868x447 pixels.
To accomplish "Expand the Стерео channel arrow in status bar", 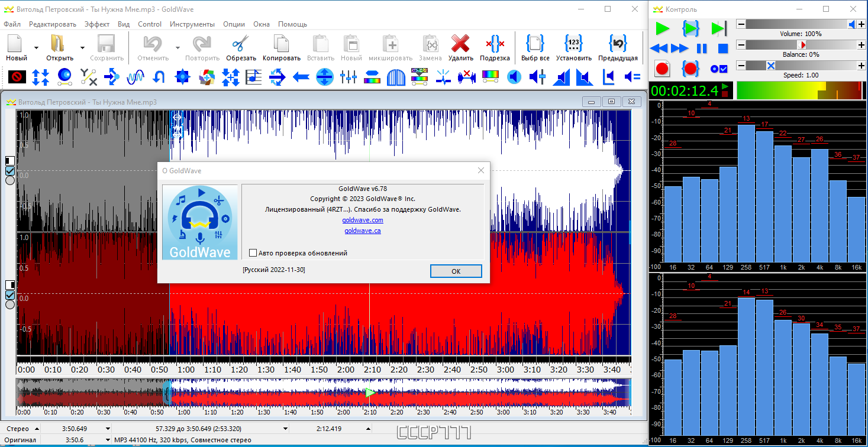I will [37, 429].
